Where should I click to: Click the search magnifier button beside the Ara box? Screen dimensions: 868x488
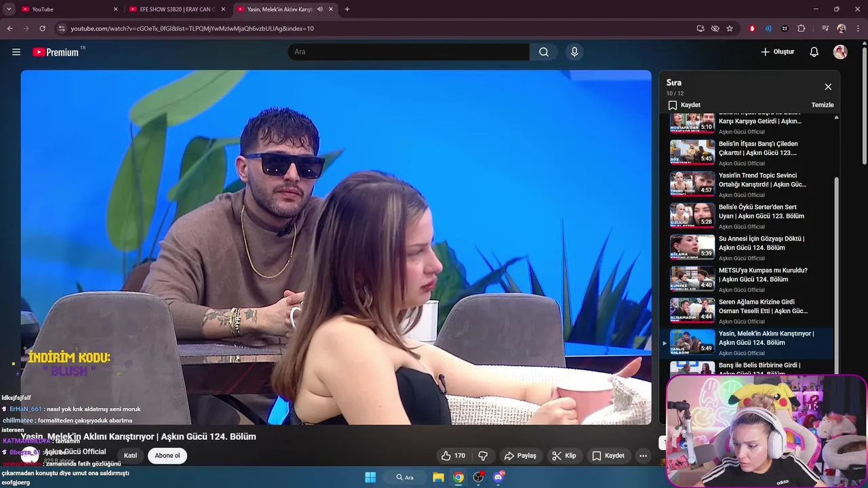pos(544,52)
